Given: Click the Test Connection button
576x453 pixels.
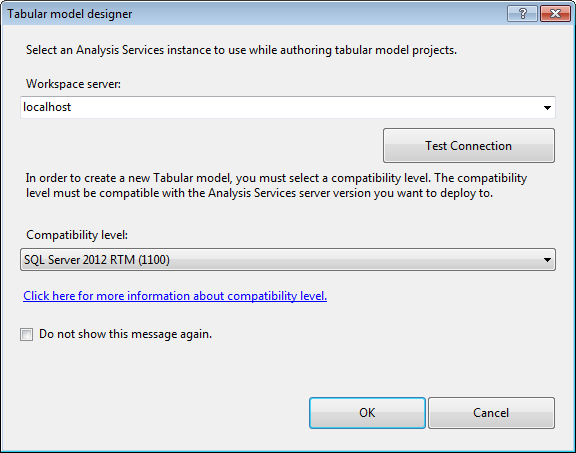Looking at the screenshot, I should pyautogui.click(x=469, y=145).
